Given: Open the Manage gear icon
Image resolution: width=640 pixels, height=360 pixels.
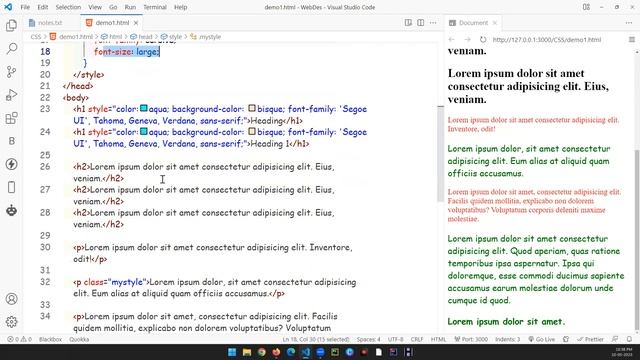Looking at the screenshot, I should [11, 322].
